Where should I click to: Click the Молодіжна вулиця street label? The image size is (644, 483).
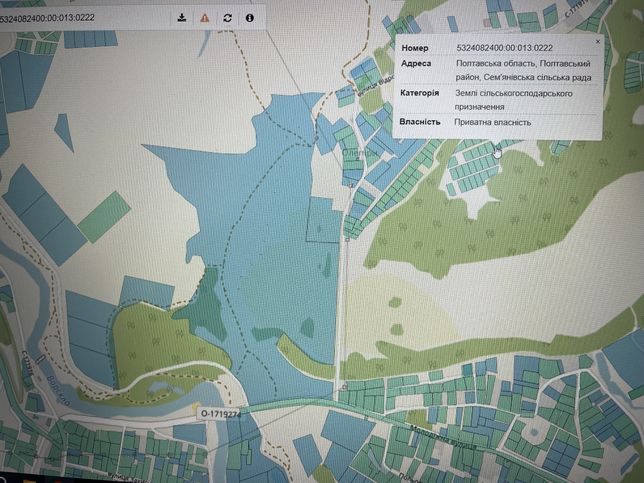pos(443,438)
